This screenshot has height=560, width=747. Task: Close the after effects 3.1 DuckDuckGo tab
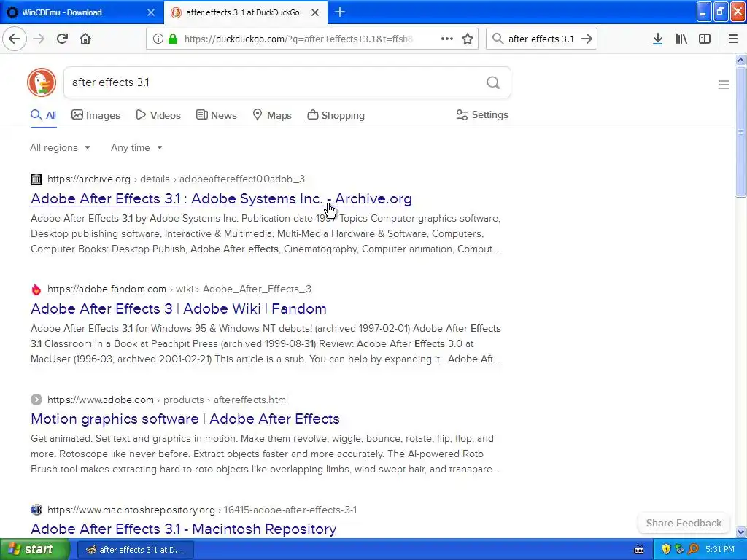point(315,12)
